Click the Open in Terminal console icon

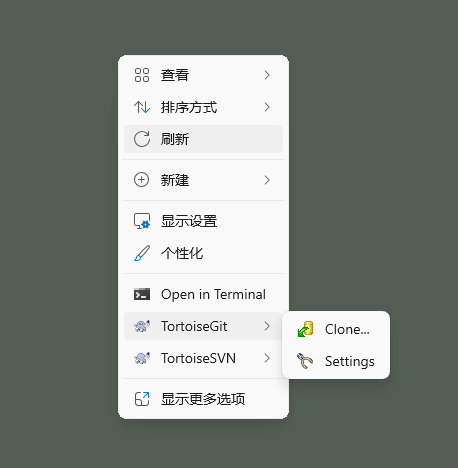coord(142,294)
